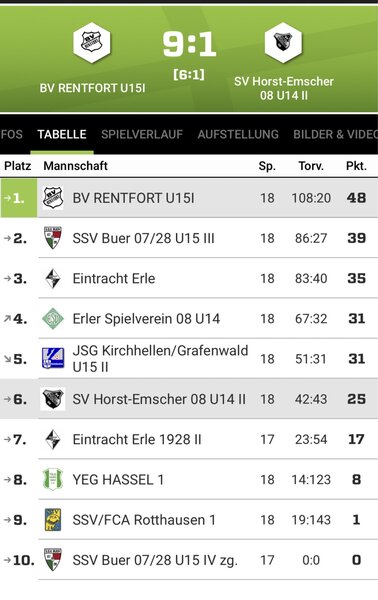Image resolution: width=378 pixels, height=600 pixels.
Task: Open the Bilder & Videos tab
Action: 335,134
